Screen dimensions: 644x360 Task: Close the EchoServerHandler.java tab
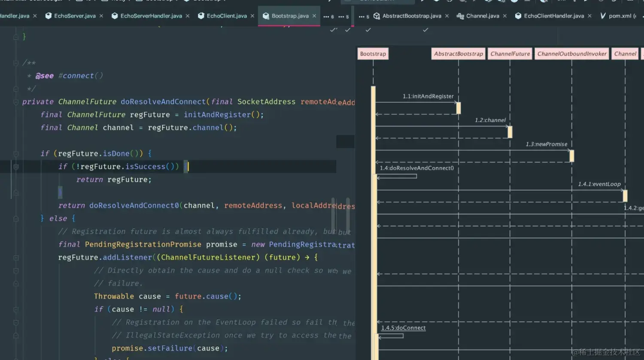[x=188, y=16]
